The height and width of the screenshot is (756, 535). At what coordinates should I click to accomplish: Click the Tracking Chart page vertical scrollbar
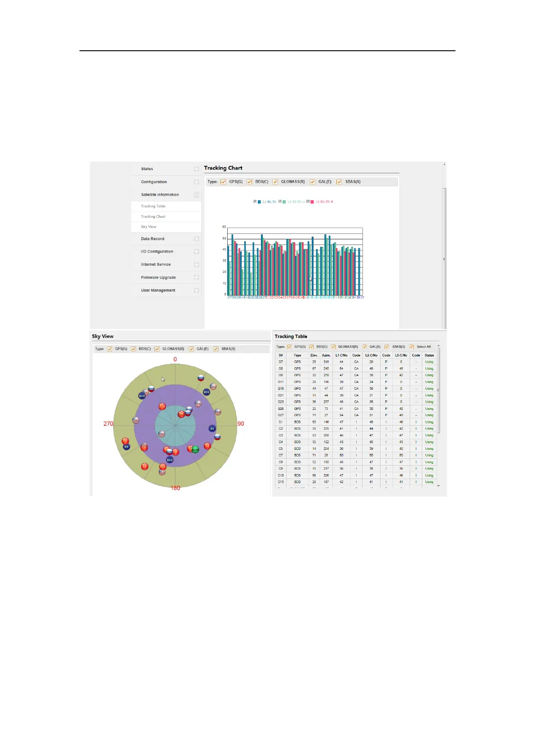[x=445, y=258]
